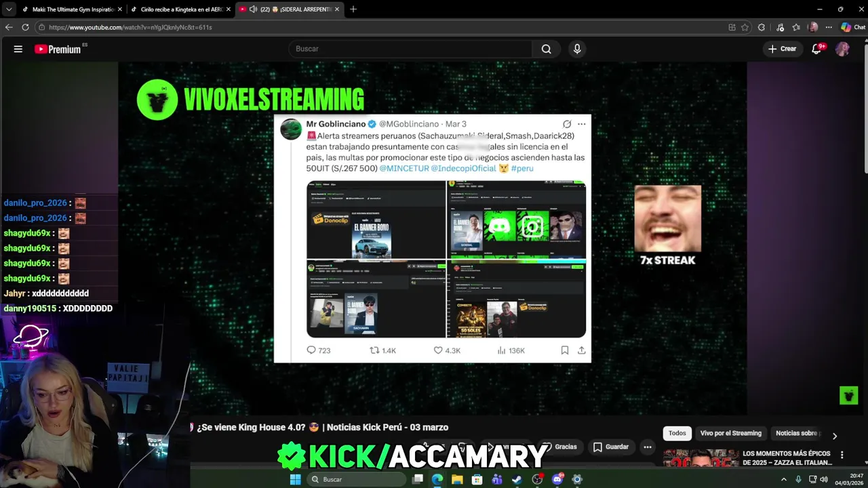Open a new browser tab
The width and height of the screenshot is (868, 488).
click(x=353, y=9)
